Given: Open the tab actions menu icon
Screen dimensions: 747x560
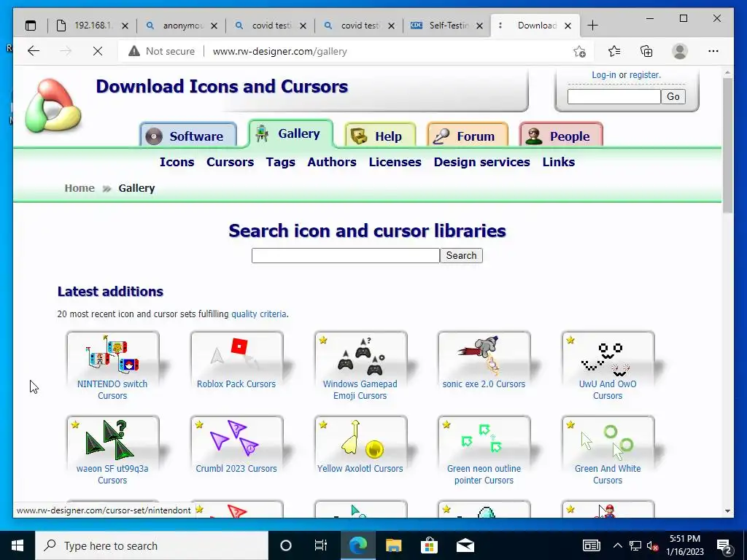Looking at the screenshot, I should (31, 26).
